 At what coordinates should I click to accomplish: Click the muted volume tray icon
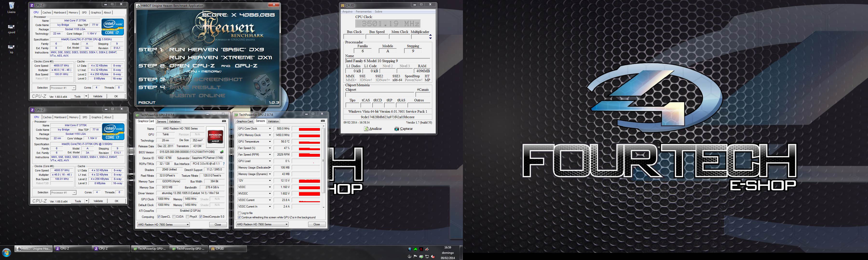click(x=433, y=257)
